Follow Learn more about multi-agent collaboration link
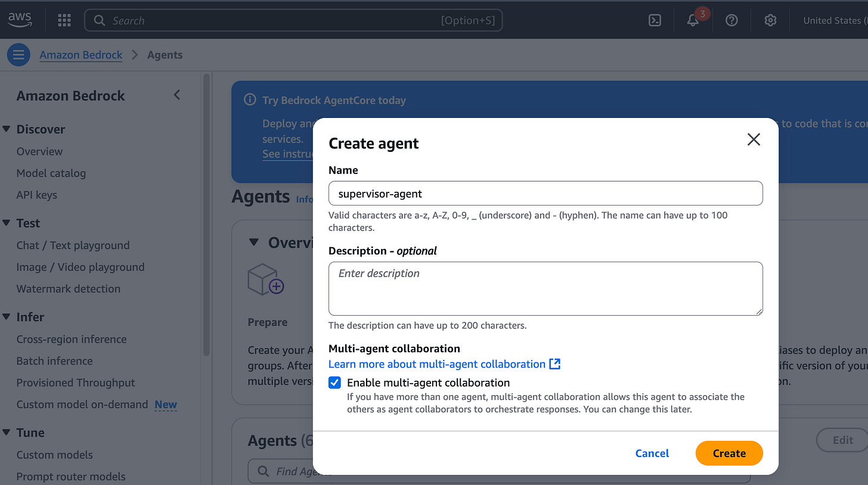The height and width of the screenshot is (485, 868). click(x=437, y=364)
